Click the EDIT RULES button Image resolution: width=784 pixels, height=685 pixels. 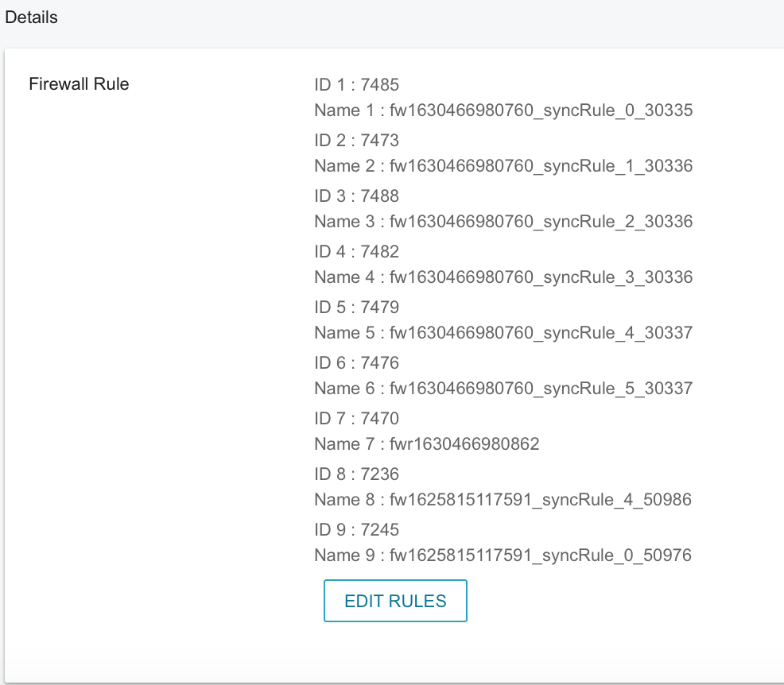[395, 601]
